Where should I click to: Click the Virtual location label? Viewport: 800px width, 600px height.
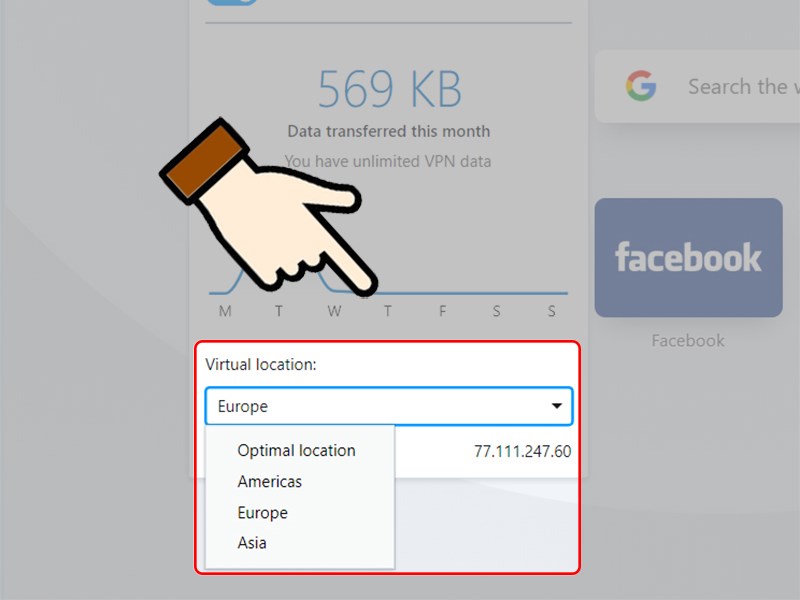261,365
